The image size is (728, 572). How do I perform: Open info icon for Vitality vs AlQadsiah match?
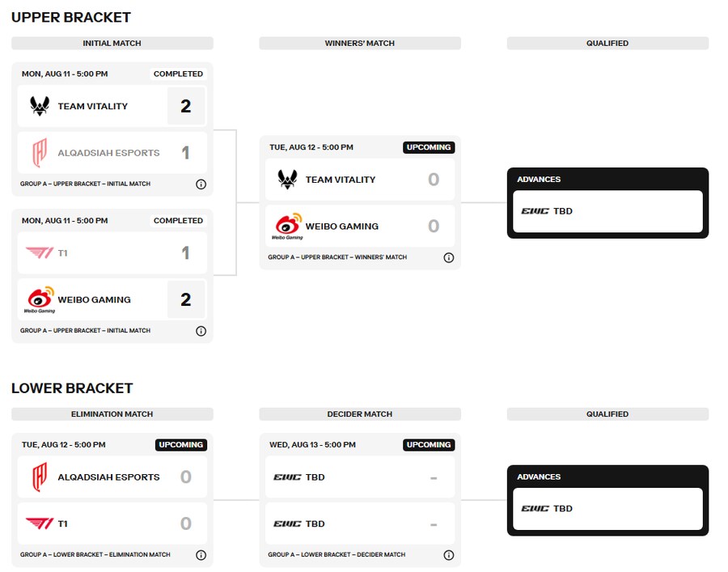201,184
